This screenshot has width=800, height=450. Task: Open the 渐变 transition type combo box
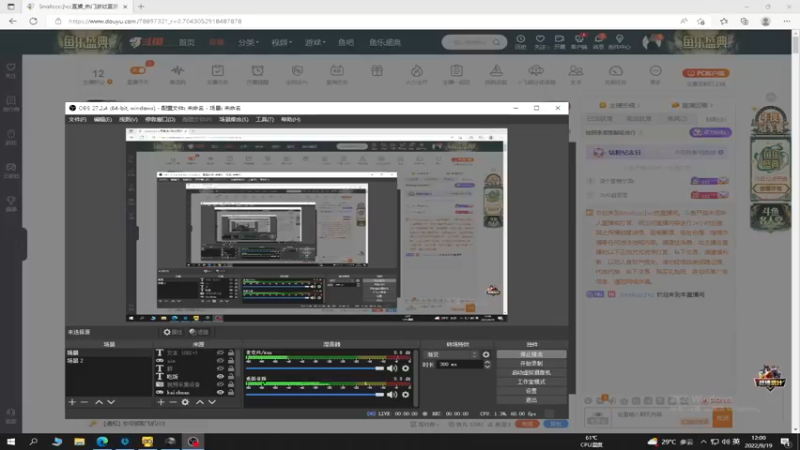451,354
